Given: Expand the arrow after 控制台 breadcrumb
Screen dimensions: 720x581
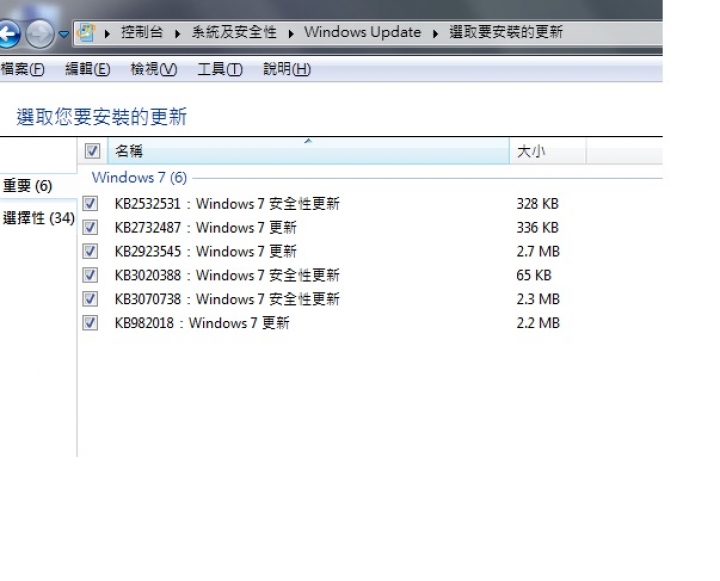Looking at the screenshot, I should [177, 34].
